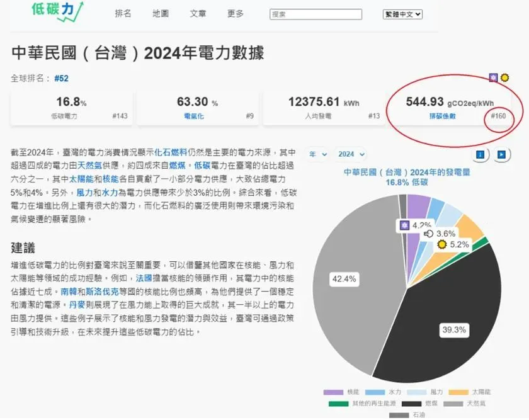Follow the 天然氣 link in paragraph
Screen dimensions: 529x420
pos(89,166)
